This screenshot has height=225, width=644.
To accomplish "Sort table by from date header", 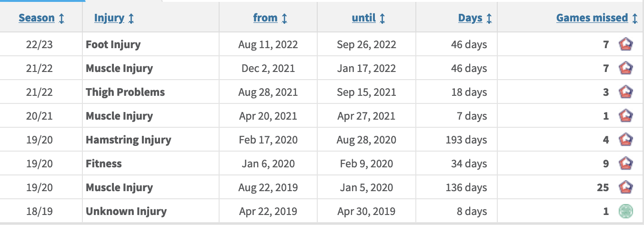I will point(265,18).
